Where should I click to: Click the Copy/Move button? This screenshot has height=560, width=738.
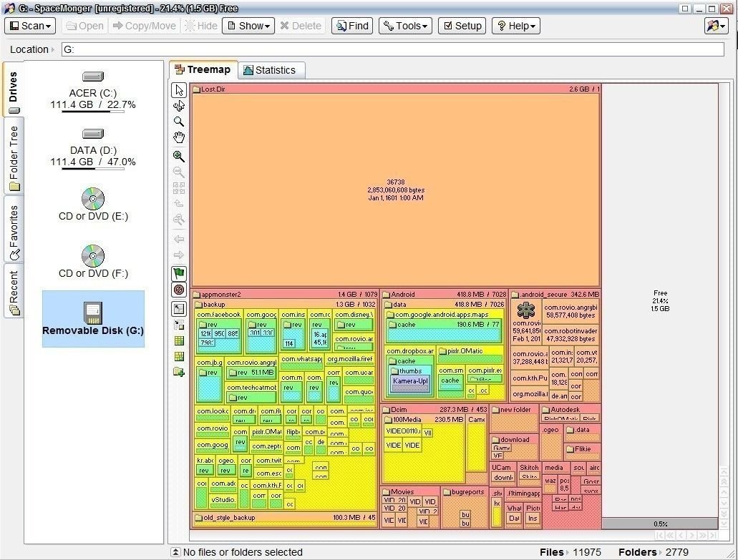click(x=145, y=26)
